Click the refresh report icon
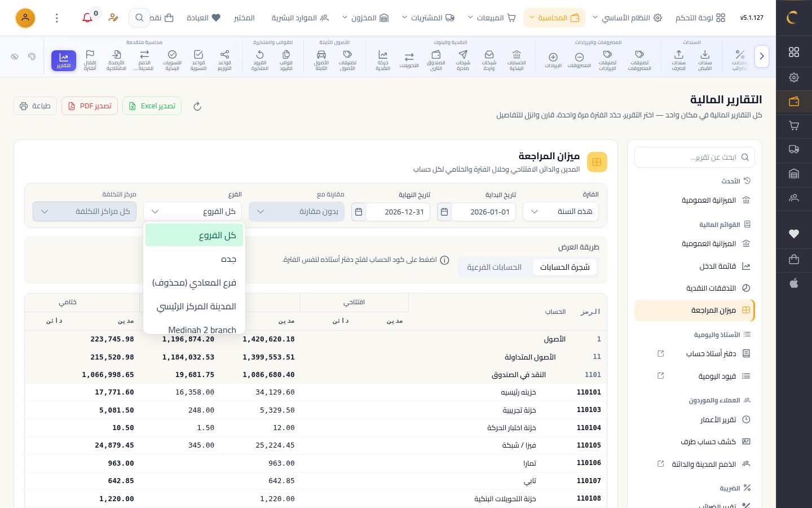The image size is (812, 508). pyautogui.click(x=197, y=106)
